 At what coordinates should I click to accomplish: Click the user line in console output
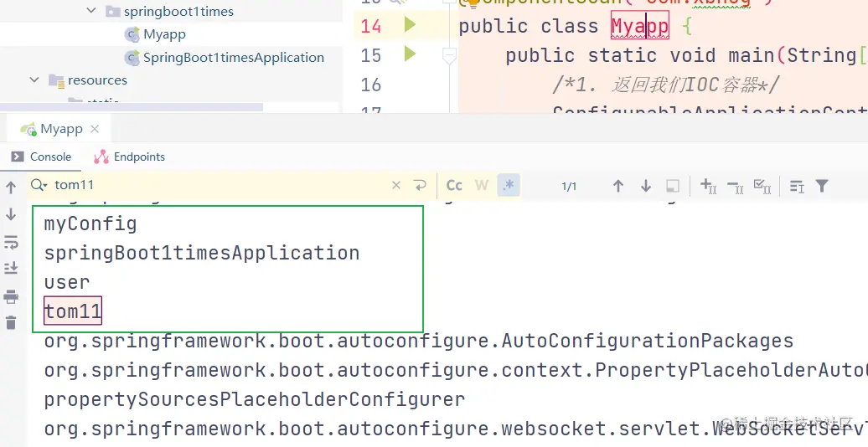(x=67, y=282)
